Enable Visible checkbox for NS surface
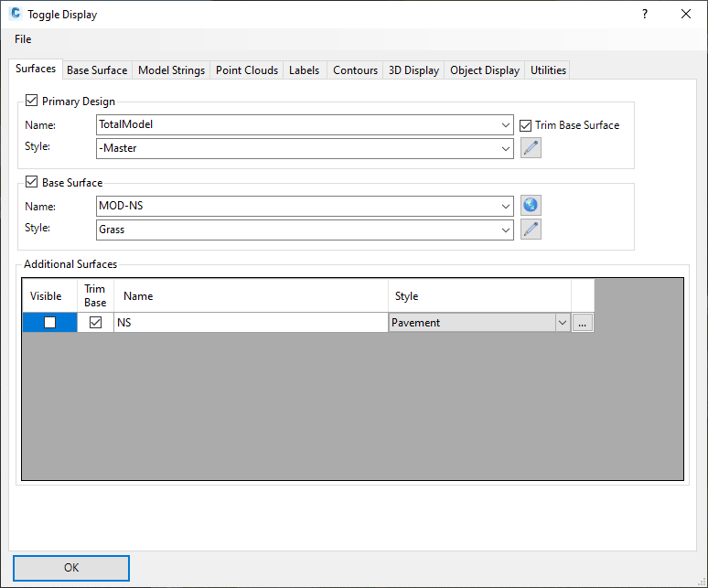Image resolution: width=708 pixels, height=588 pixels. tap(50, 323)
